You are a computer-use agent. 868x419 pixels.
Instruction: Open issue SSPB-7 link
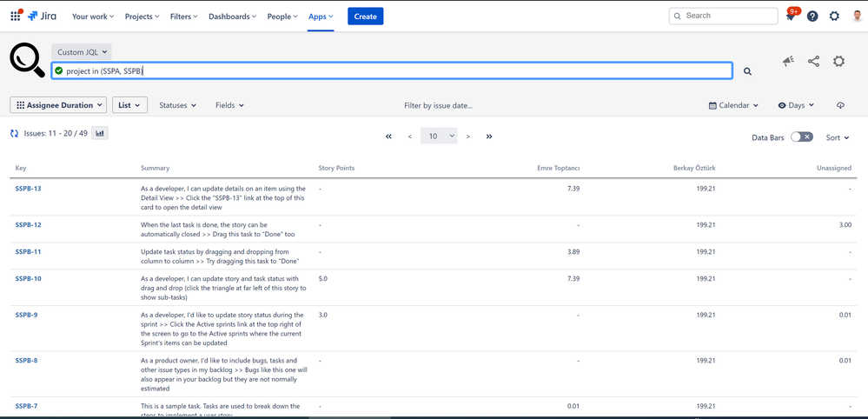(27, 406)
